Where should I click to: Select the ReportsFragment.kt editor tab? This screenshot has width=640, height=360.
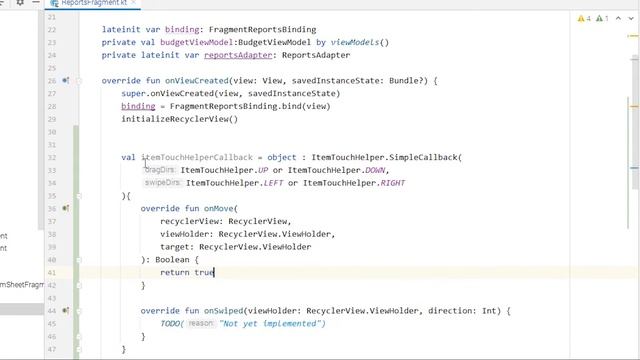(x=93, y=3)
